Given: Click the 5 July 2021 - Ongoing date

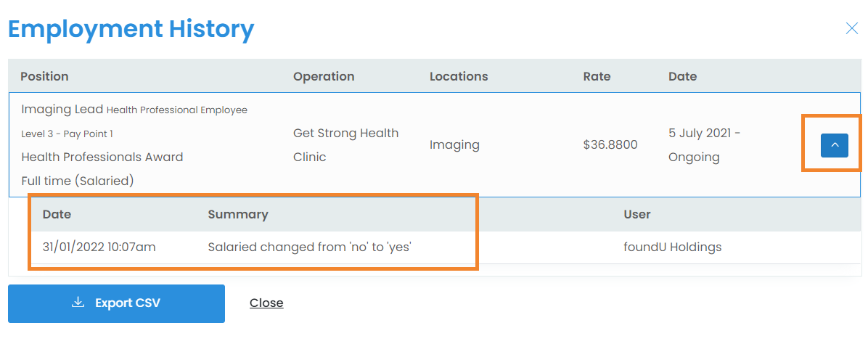Looking at the screenshot, I should coord(704,145).
